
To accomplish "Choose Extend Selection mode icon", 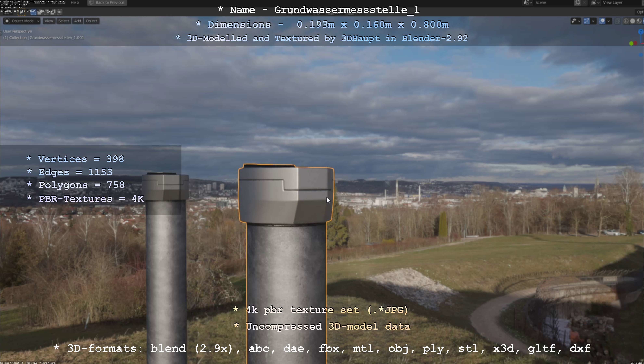I will [40, 12].
